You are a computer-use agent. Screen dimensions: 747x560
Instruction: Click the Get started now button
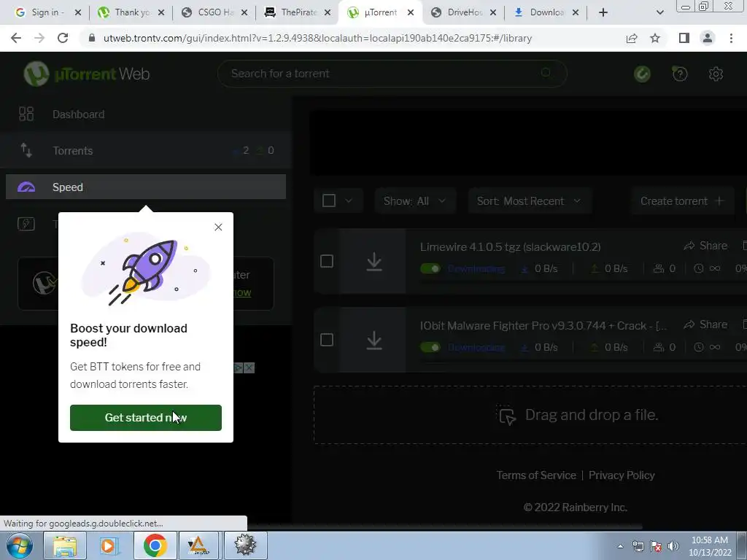146,418
